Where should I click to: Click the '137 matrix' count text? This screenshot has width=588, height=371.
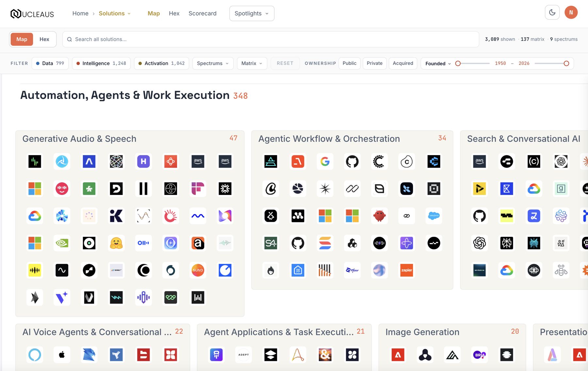pos(532,39)
